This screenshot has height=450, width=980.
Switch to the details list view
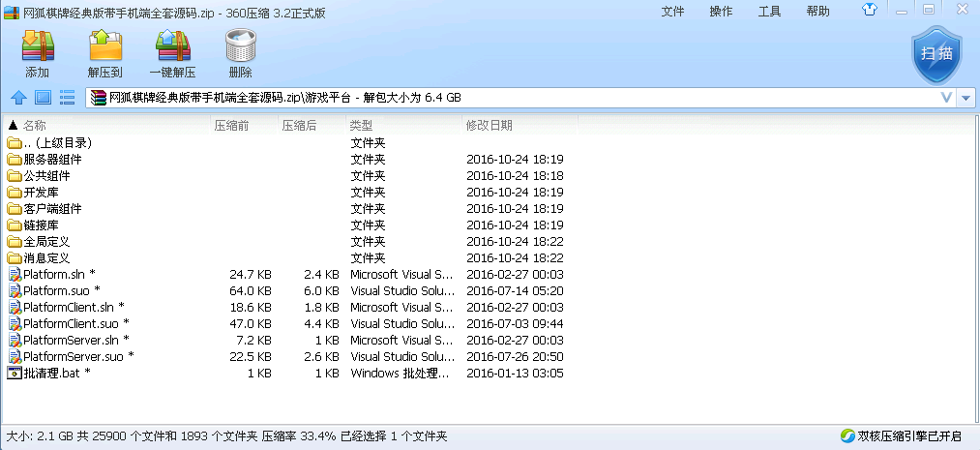pyautogui.click(x=68, y=97)
